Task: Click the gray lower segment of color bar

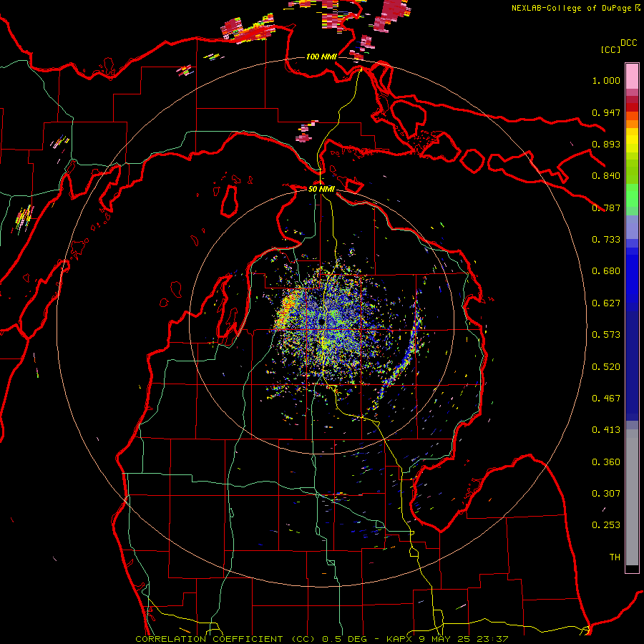Action: (x=632, y=497)
